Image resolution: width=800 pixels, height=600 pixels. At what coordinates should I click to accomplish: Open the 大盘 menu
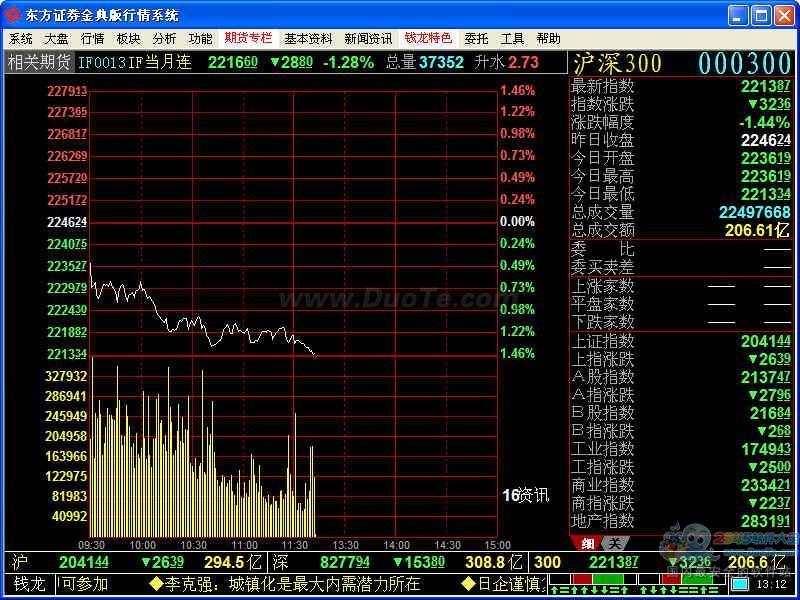point(56,39)
